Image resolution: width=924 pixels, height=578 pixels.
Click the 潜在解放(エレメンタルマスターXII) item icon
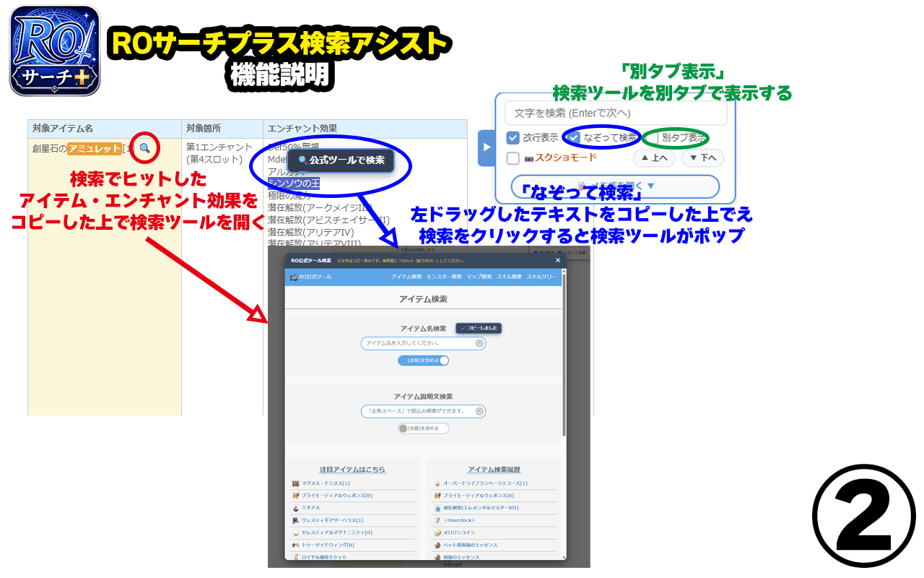[x=437, y=508]
